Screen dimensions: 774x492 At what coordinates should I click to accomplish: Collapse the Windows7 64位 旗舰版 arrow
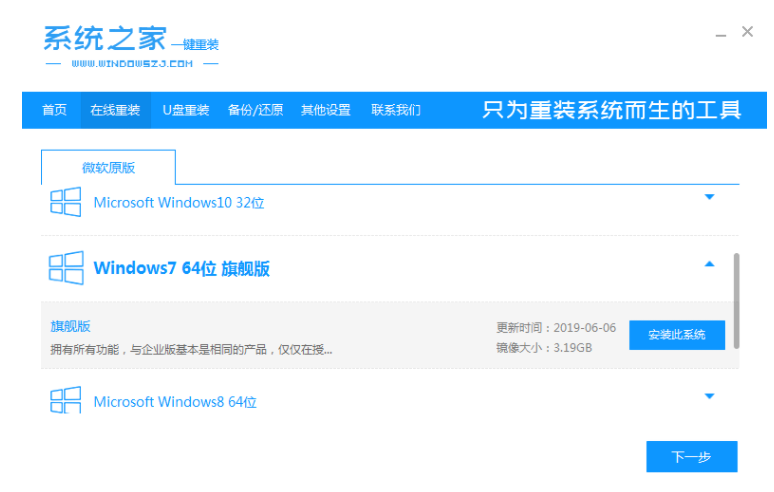click(x=709, y=264)
